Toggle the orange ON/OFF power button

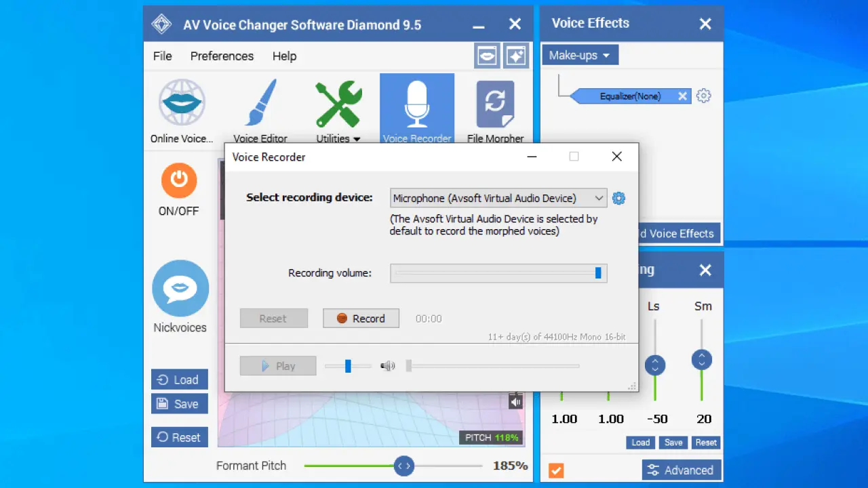(179, 180)
